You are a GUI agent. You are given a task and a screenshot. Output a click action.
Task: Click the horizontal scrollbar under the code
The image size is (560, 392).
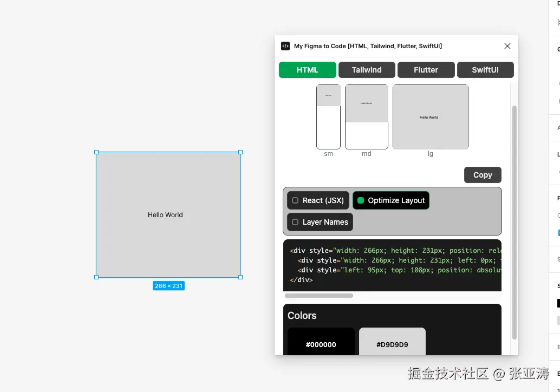coord(319,296)
